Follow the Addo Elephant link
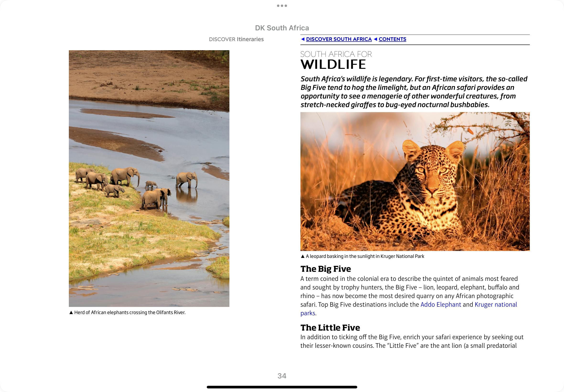564x392 pixels. coord(441,305)
